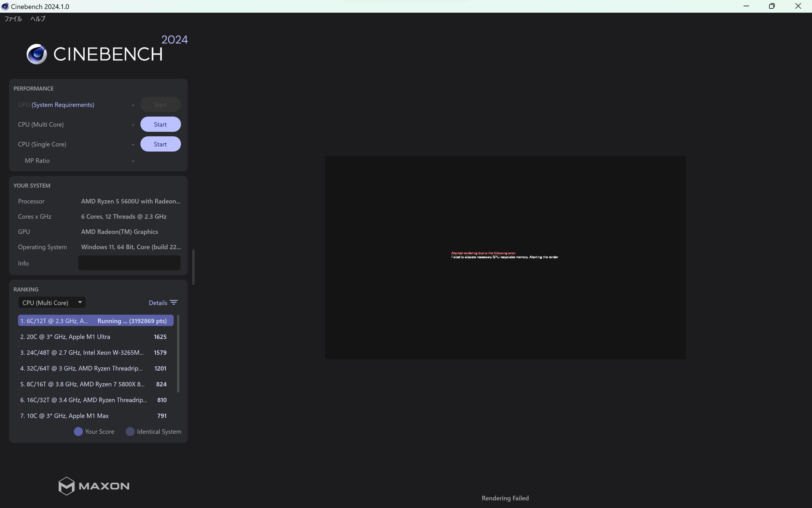Start the CPU (Single Core) benchmark

pyautogui.click(x=160, y=144)
